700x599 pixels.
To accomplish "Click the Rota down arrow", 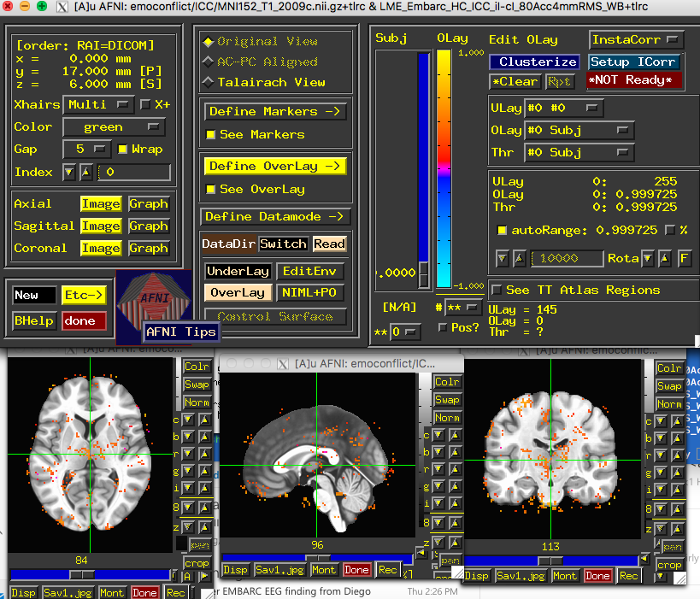I will pyautogui.click(x=648, y=258).
